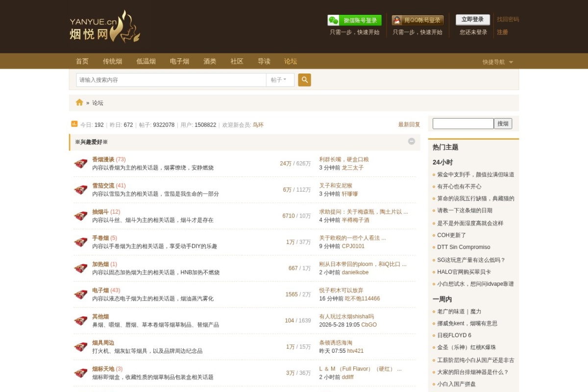Open latest post 利群长嘴，硬盒口粮
The height and width of the screenshot is (392, 588).
(x=344, y=159)
